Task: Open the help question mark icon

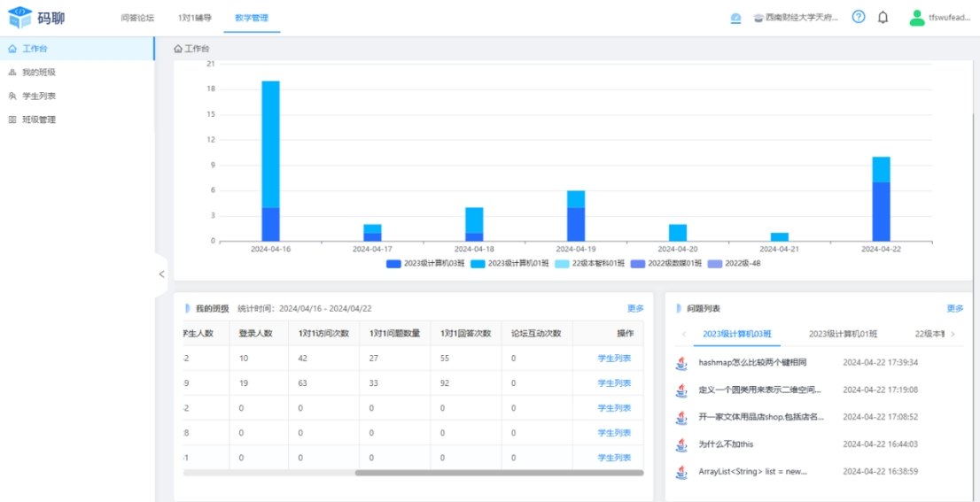Action: pos(858,17)
